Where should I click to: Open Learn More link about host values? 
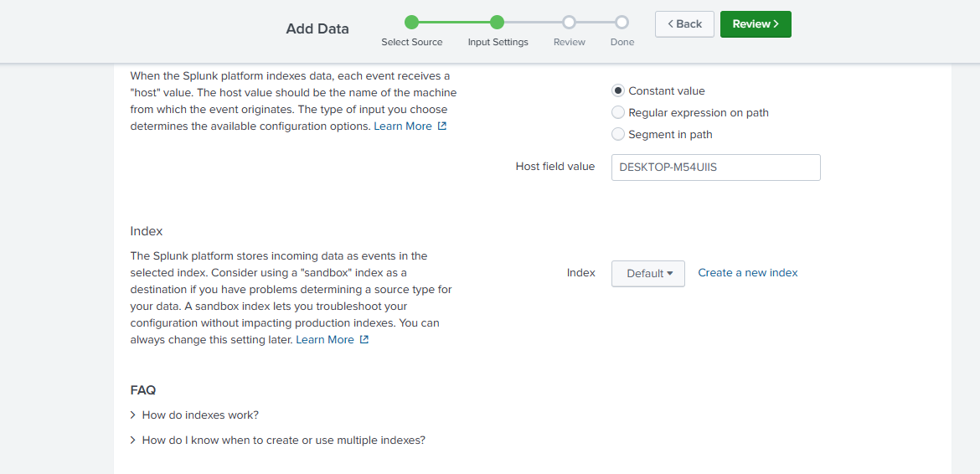point(403,126)
